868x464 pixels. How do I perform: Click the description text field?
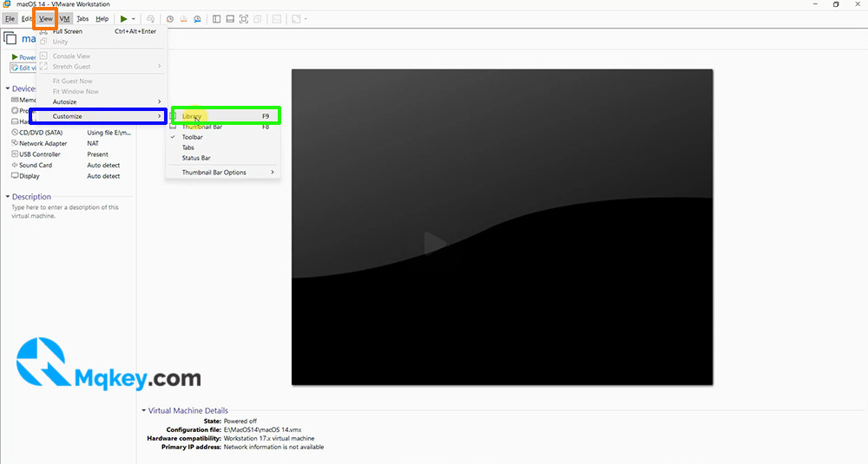pyautogui.click(x=65, y=212)
